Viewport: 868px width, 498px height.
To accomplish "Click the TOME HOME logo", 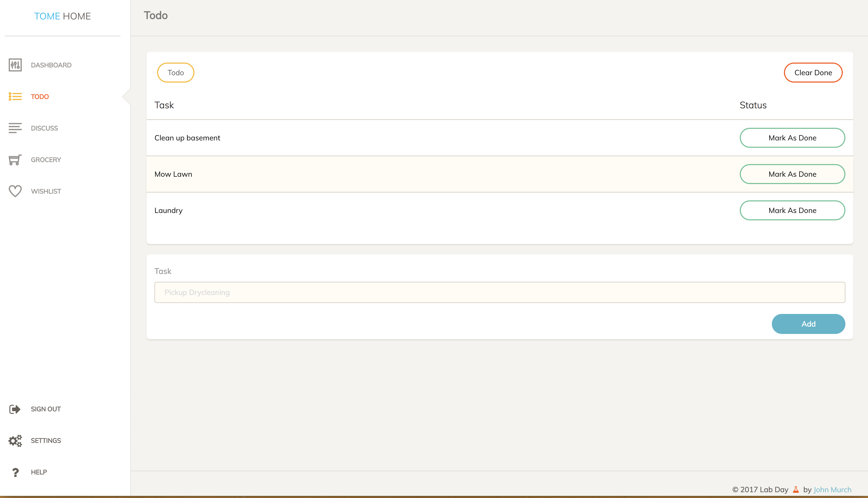I will click(x=63, y=16).
